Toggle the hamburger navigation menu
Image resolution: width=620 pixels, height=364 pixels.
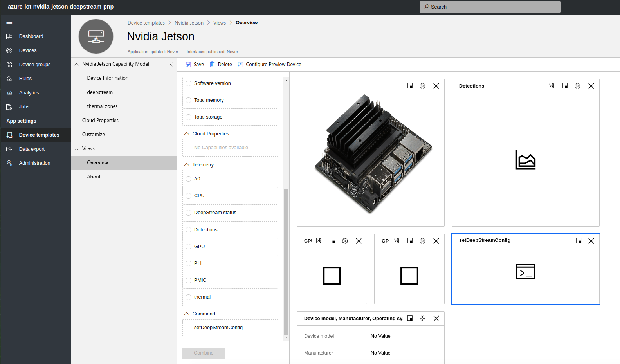click(9, 22)
